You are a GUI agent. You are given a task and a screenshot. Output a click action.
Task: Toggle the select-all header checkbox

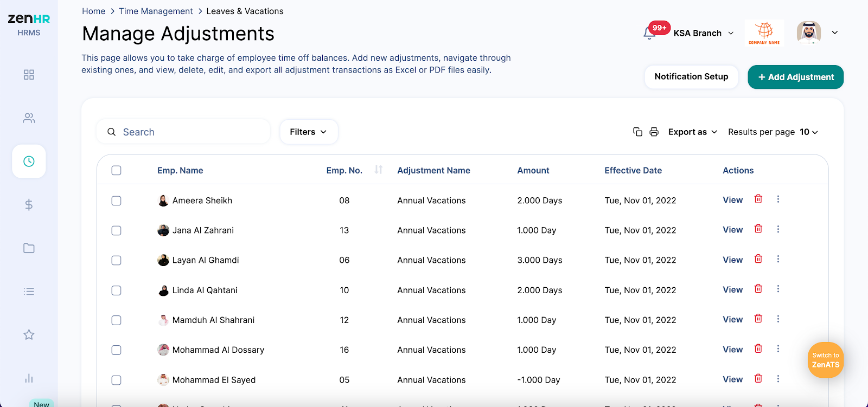(x=116, y=170)
